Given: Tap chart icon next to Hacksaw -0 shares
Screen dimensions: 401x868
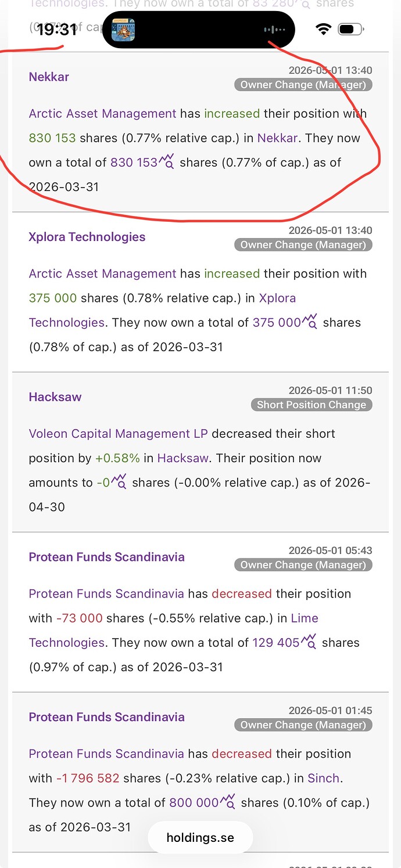Looking at the screenshot, I should [x=119, y=481].
